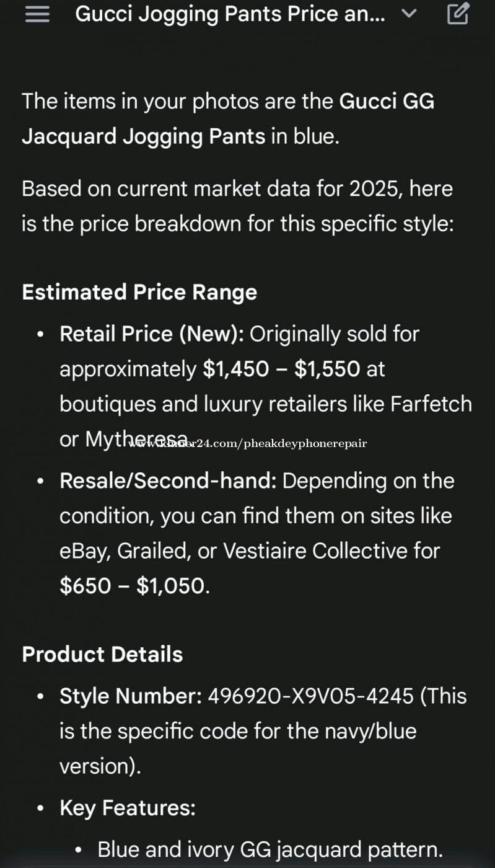
Task: Click 'Jacquard Jogging Pants' bold text
Action: click(x=144, y=136)
